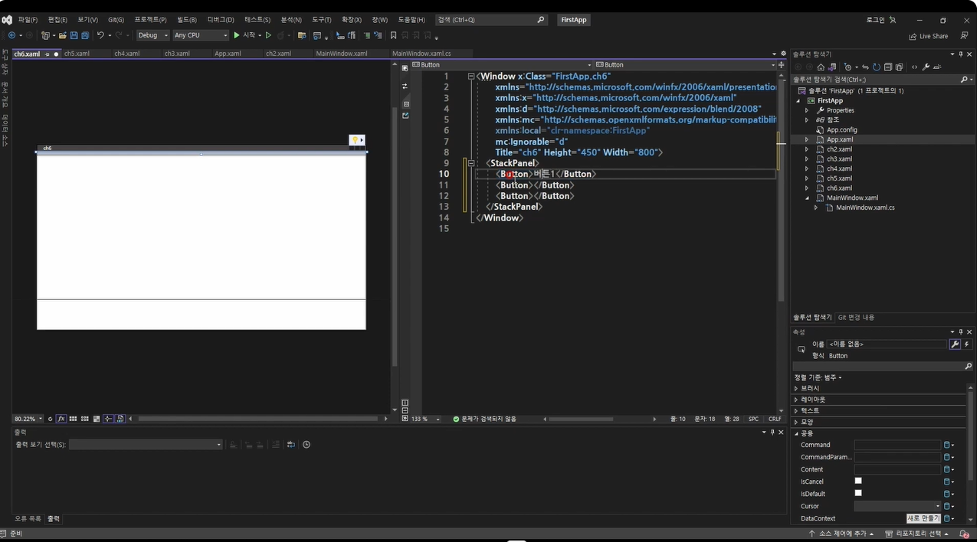The image size is (980, 542).
Task: Click the Navigate Backward icon in toolbar
Action: tap(11, 35)
